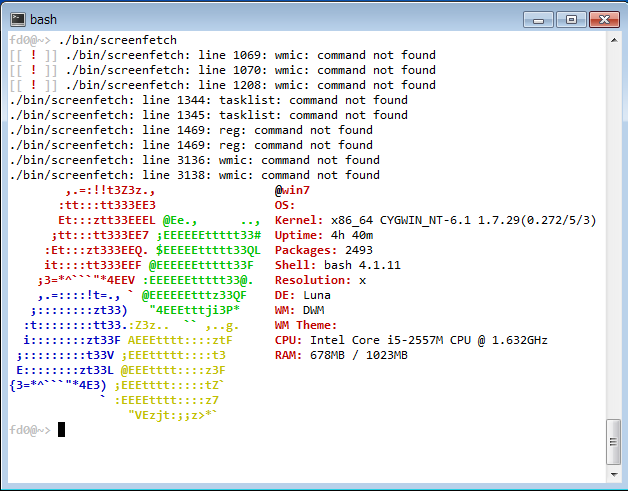
Task: Maximize the bash window
Action: 572,20
